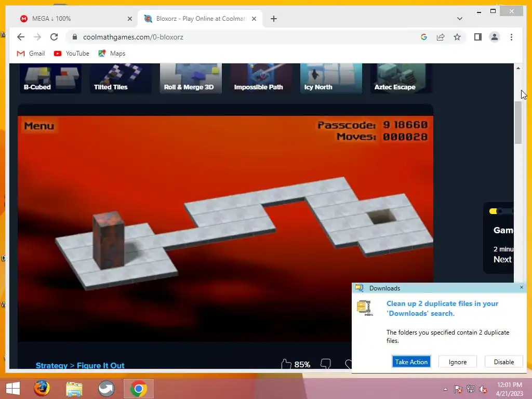Go back in Chrome

coord(21,37)
